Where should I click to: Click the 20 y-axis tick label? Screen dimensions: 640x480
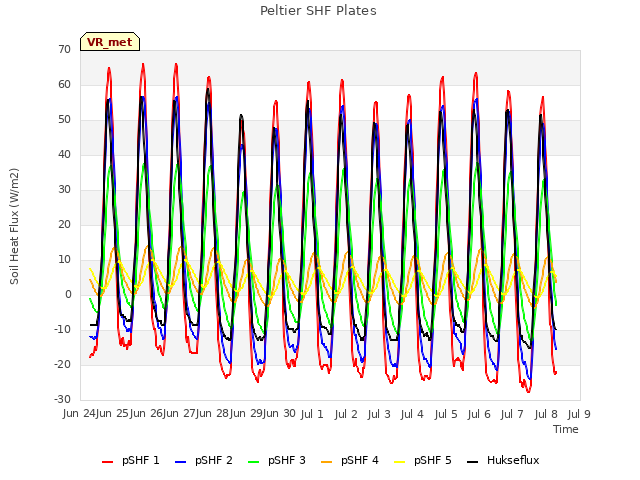(64, 224)
